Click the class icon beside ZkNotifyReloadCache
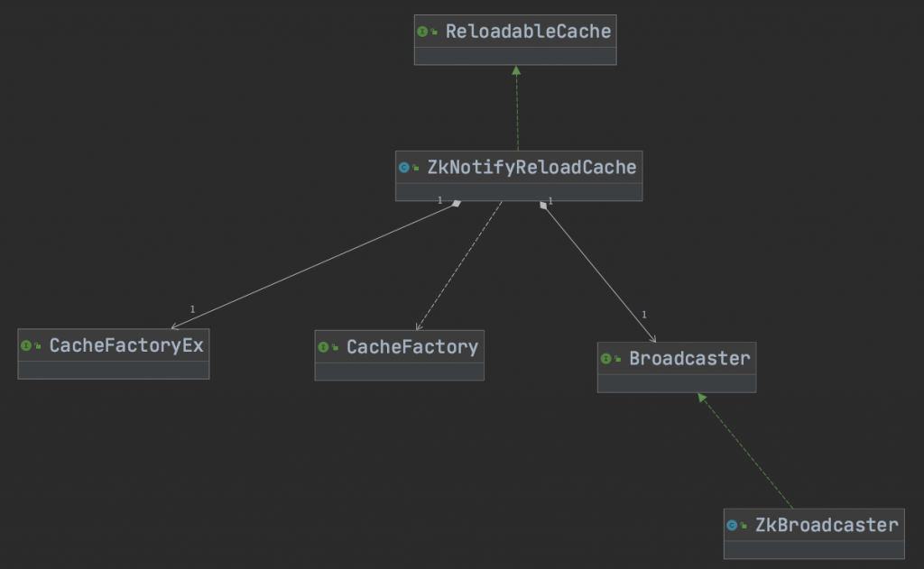924x569 pixels. click(403, 167)
